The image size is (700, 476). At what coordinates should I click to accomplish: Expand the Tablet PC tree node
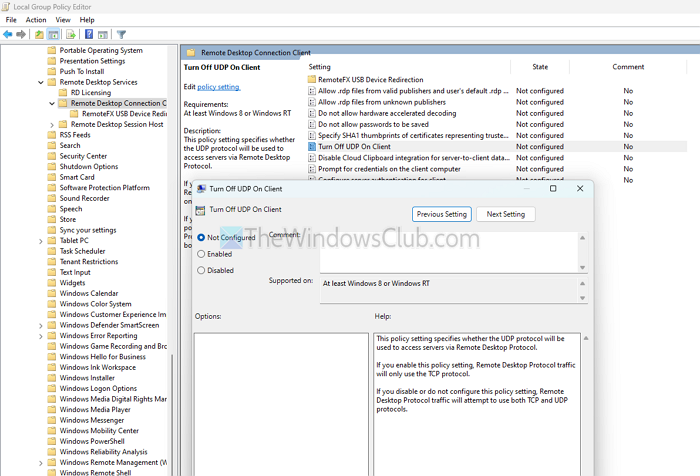[41, 241]
